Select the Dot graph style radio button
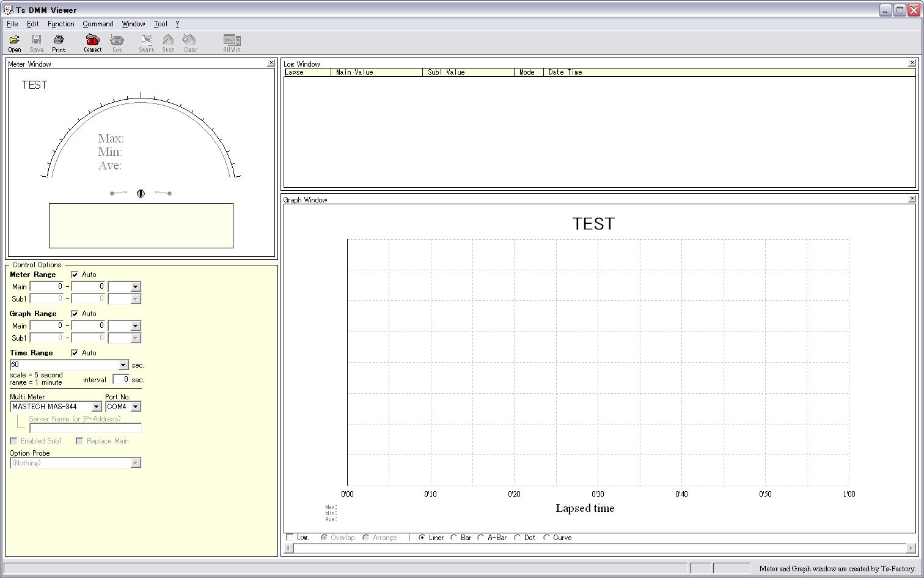The image size is (924, 578). 517,538
